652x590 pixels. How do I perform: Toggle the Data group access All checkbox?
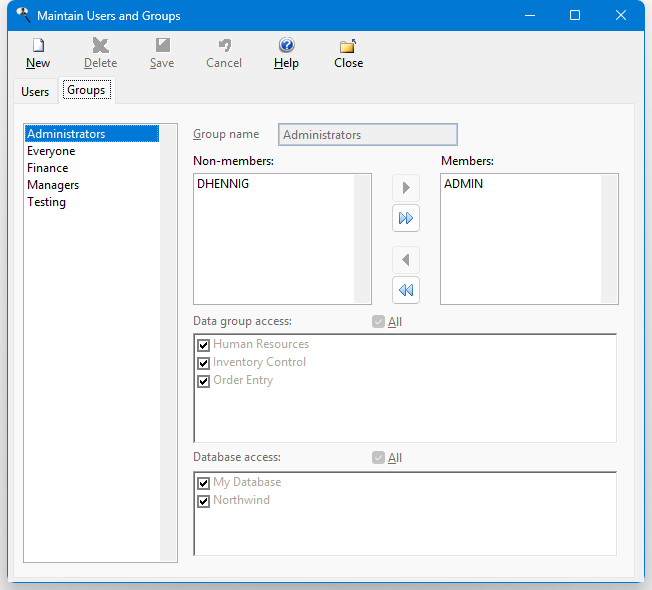pyautogui.click(x=378, y=322)
